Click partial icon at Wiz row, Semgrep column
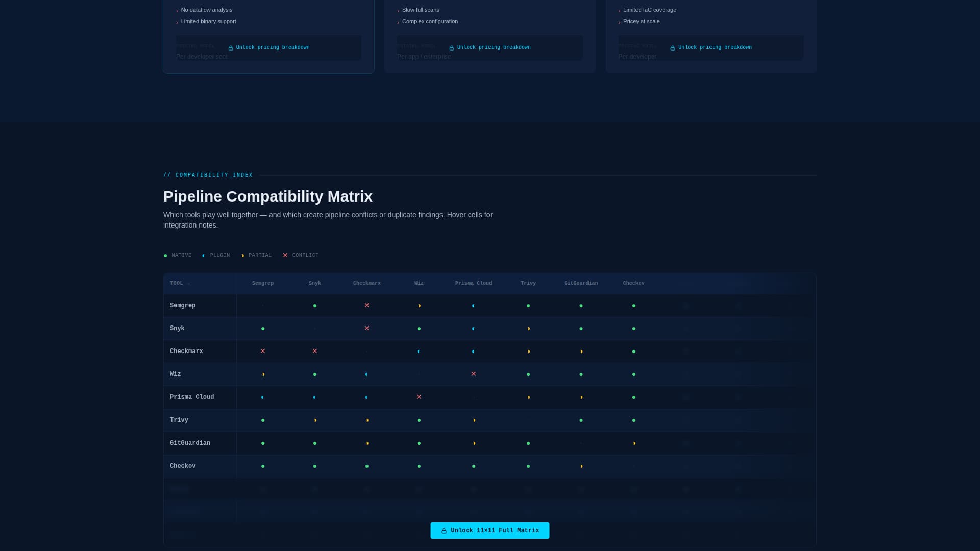Image resolution: width=980 pixels, height=551 pixels. [x=263, y=374]
